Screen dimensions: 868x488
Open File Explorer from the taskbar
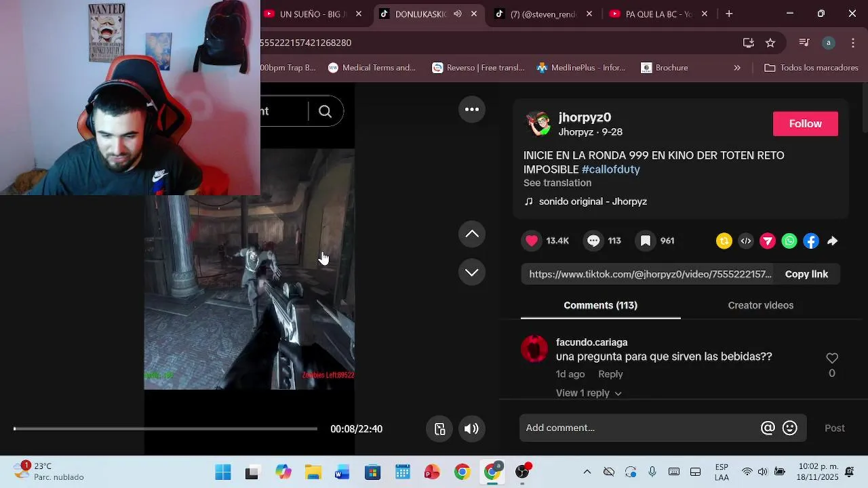coord(313,472)
